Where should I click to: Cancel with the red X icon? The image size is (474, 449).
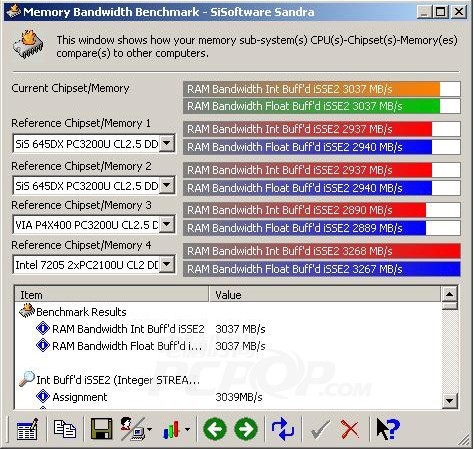349,429
